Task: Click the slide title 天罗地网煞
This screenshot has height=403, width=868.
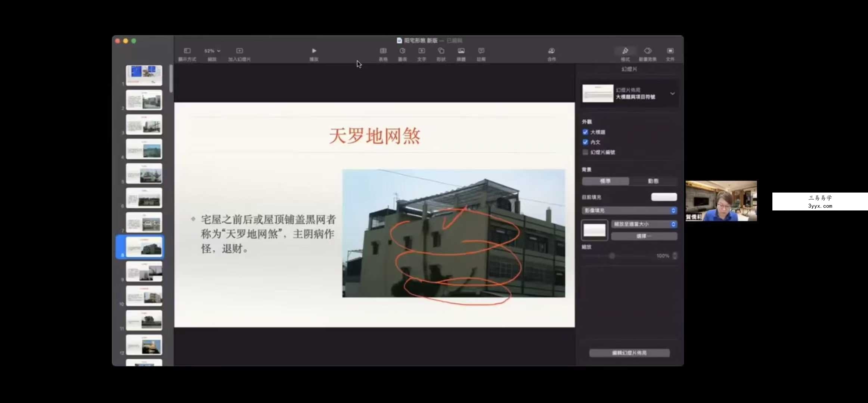Action: pyautogui.click(x=375, y=136)
